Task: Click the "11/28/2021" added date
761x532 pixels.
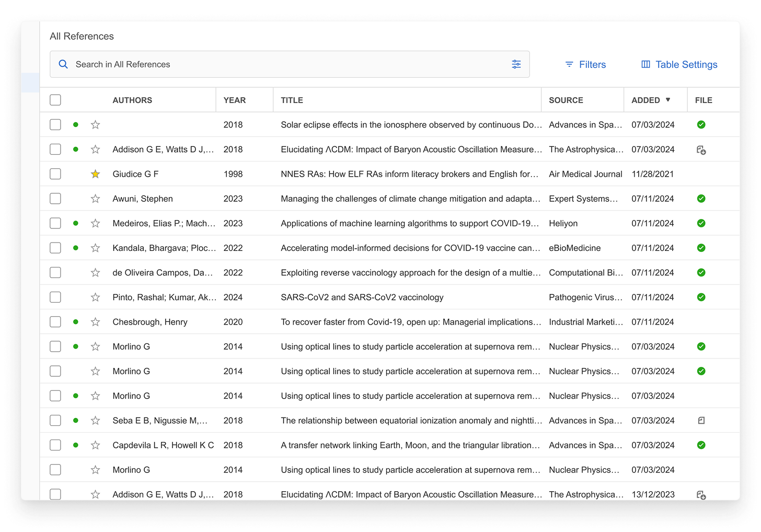Action: pos(653,174)
